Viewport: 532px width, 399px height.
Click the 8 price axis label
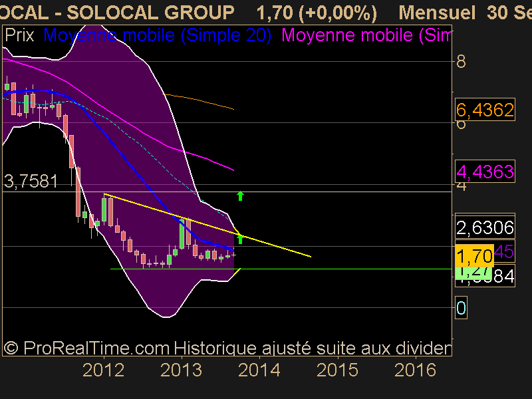click(461, 62)
